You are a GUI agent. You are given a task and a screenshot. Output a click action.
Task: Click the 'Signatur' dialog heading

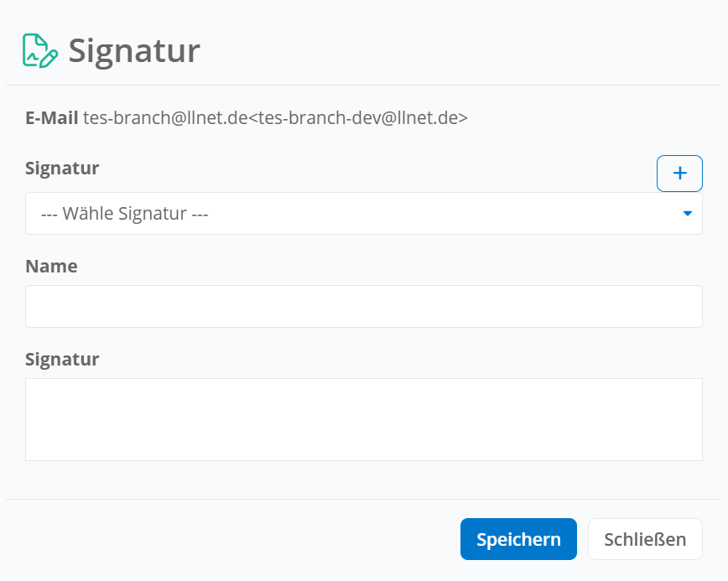(x=134, y=51)
